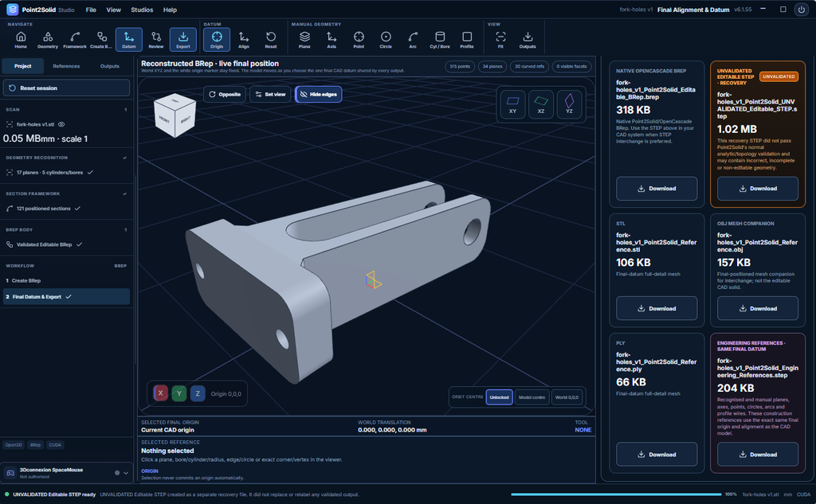The image size is (816, 504).
Task: Select the Final Datum & Export step
Action: point(67,296)
